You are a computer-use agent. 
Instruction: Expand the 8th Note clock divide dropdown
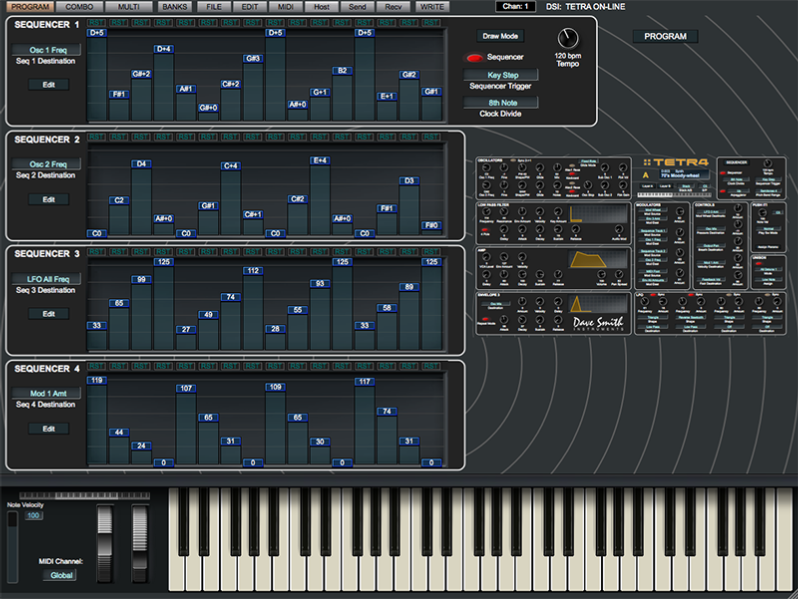tap(503, 103)
